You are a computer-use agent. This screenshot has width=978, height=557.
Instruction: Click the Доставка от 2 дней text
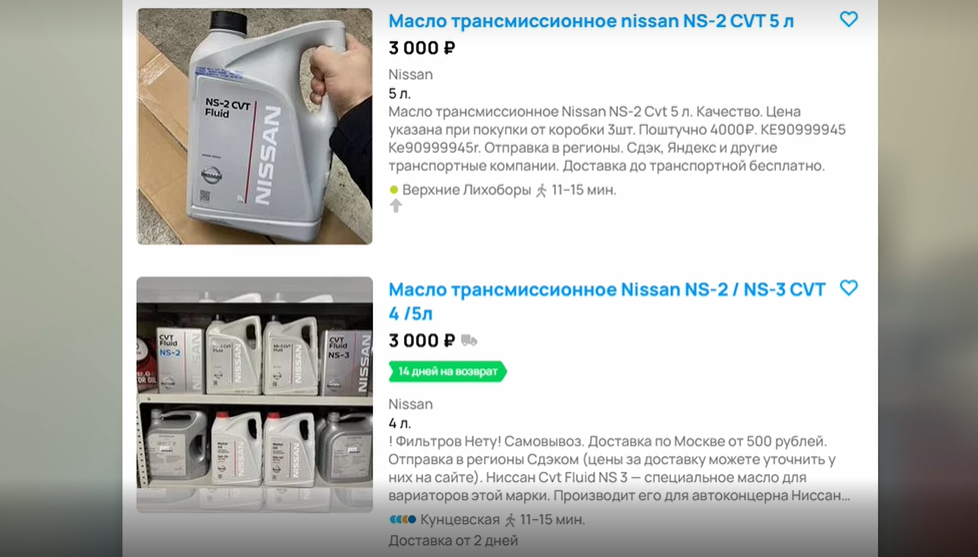[x=453, y=541]
